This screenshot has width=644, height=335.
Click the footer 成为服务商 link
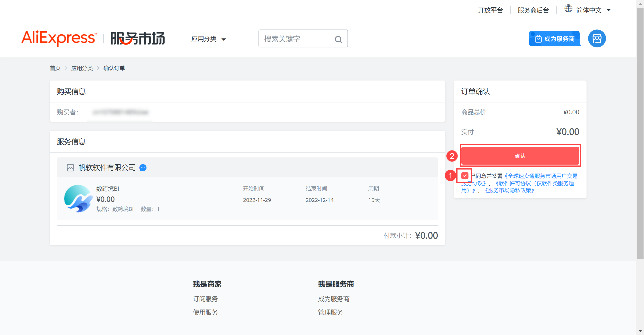333,299
